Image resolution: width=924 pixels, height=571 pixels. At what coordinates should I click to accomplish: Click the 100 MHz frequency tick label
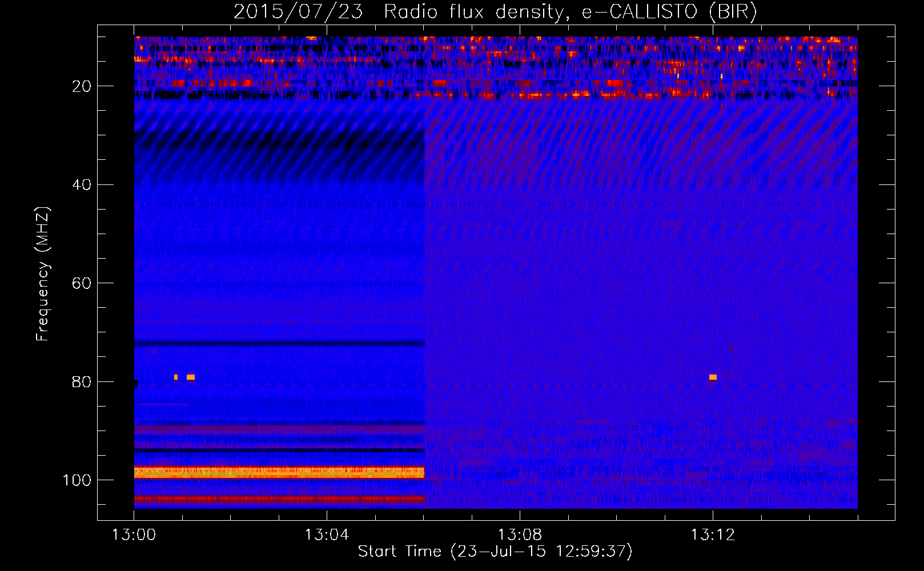(x=77, y=480)
